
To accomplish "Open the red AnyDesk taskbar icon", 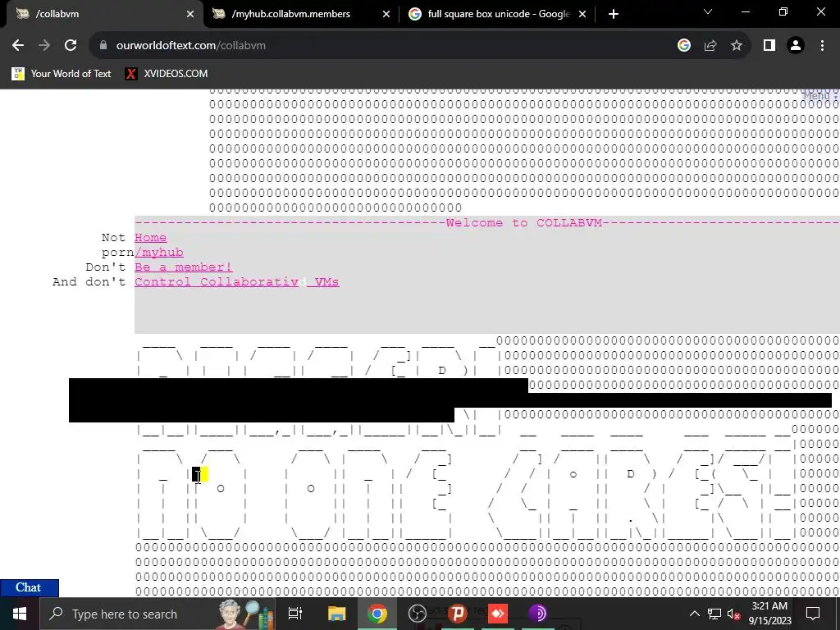I will [498, 614].
